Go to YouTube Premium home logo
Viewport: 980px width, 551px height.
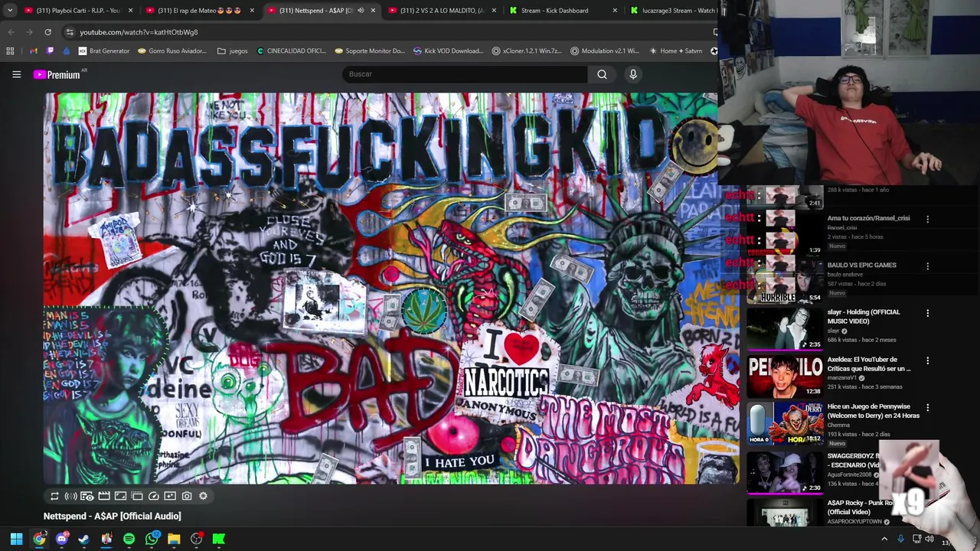(x=57, y=74)
